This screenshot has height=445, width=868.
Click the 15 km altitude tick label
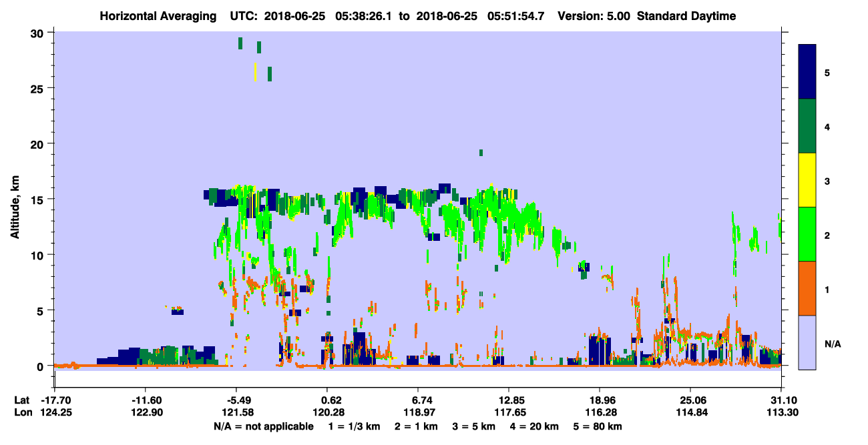[38, 199]
